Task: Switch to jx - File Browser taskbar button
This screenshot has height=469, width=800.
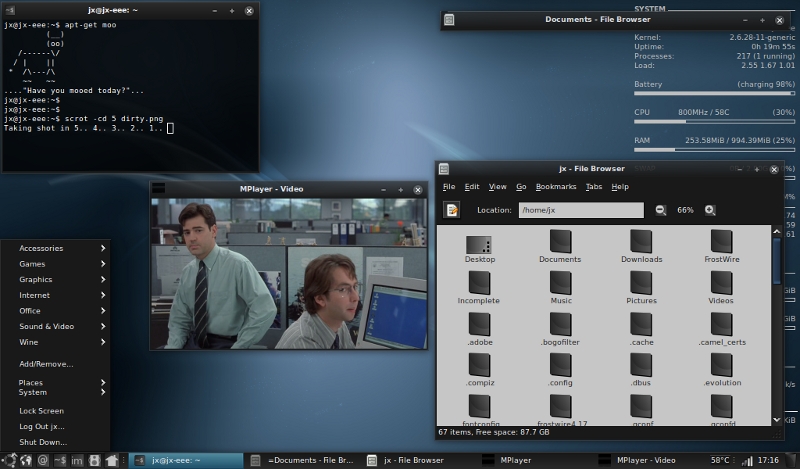Action: (x=419, y=460)
